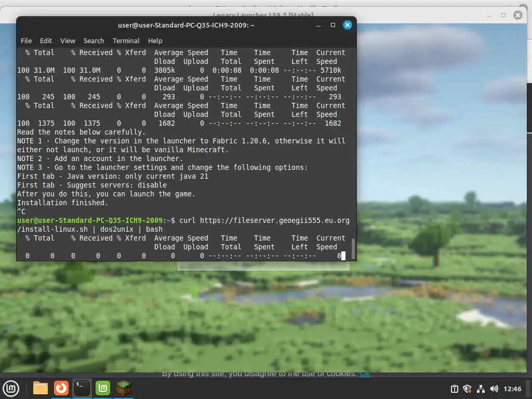The height and width of the screenshot is (399, 532).
Task: Open the Help menu in terminal
Action: [155, 41]
